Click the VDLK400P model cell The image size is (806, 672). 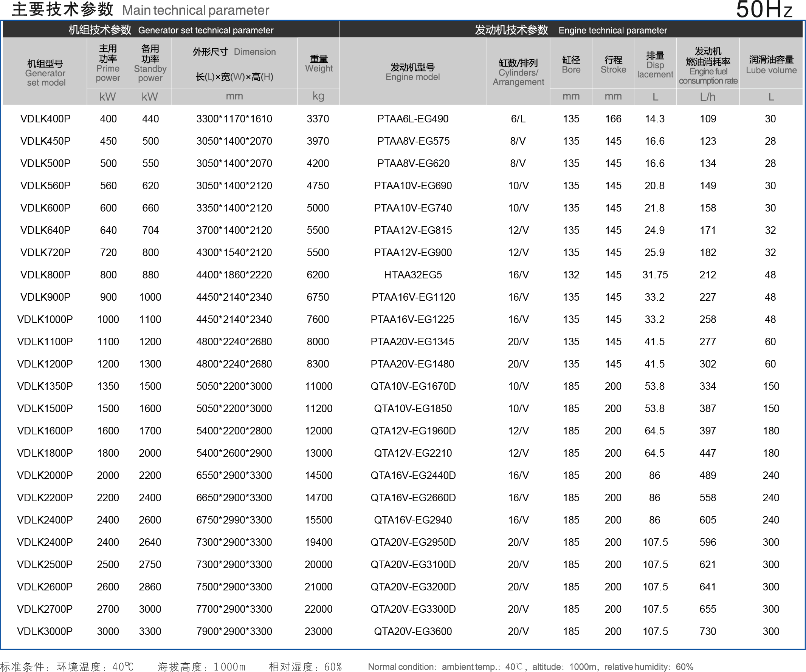[45, 119]
